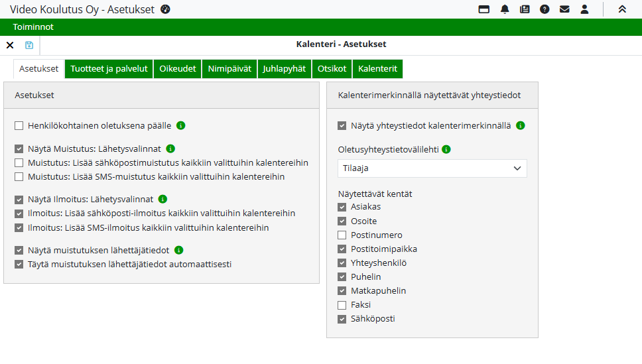Enable Henkilökohtainen oletuksena päälle checkbox
Screen dimensions: 642x364
(19, 125)
